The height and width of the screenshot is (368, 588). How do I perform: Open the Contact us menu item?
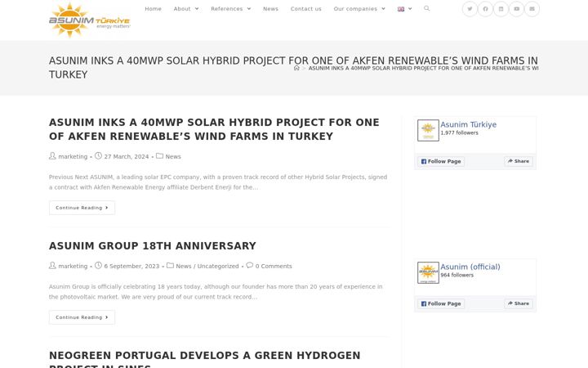(305, 9)
